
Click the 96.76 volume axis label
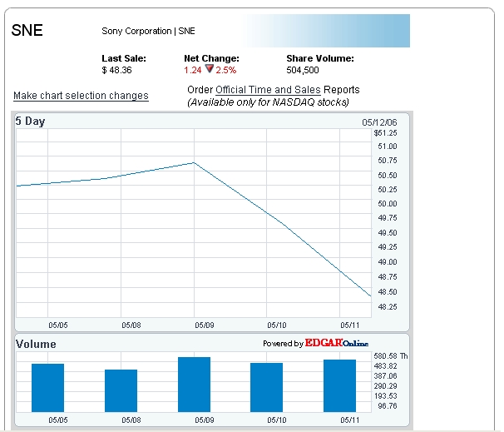pyautogui.click(x=388, y=405)
